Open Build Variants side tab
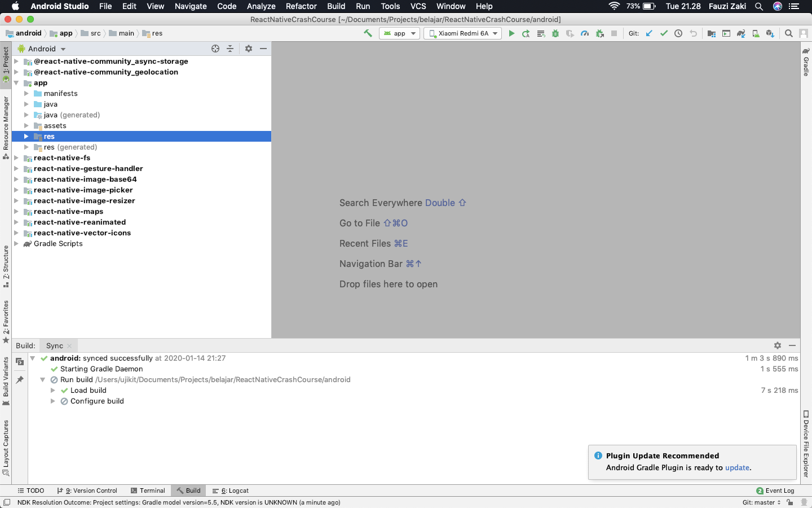 [6, 381]
